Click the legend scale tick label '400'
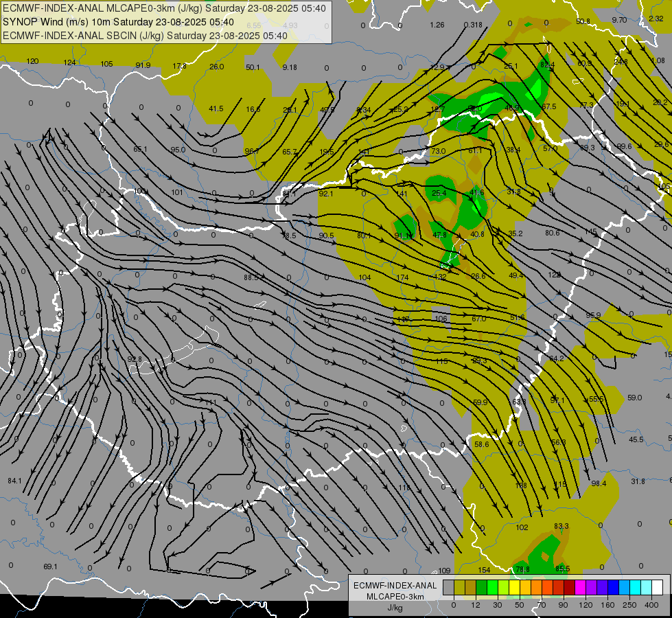The image size is (672, 618). click(x=651, y=605)
